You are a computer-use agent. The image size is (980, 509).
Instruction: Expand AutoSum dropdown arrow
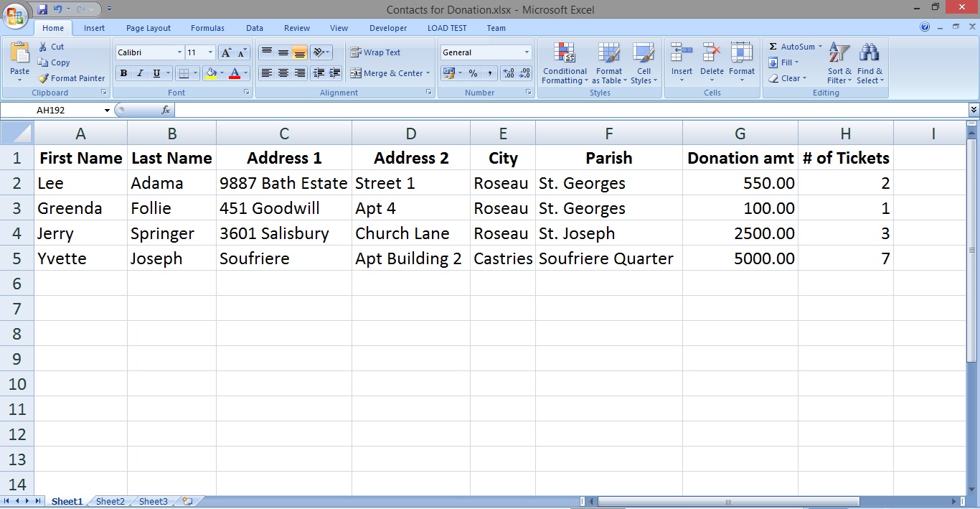coord(820,47)
